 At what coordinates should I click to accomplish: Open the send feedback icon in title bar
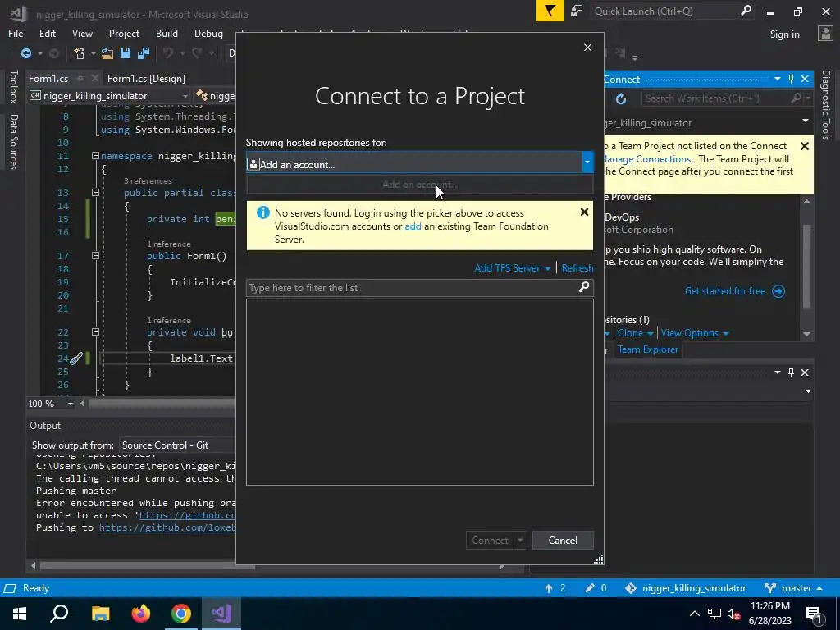[577, 11]
